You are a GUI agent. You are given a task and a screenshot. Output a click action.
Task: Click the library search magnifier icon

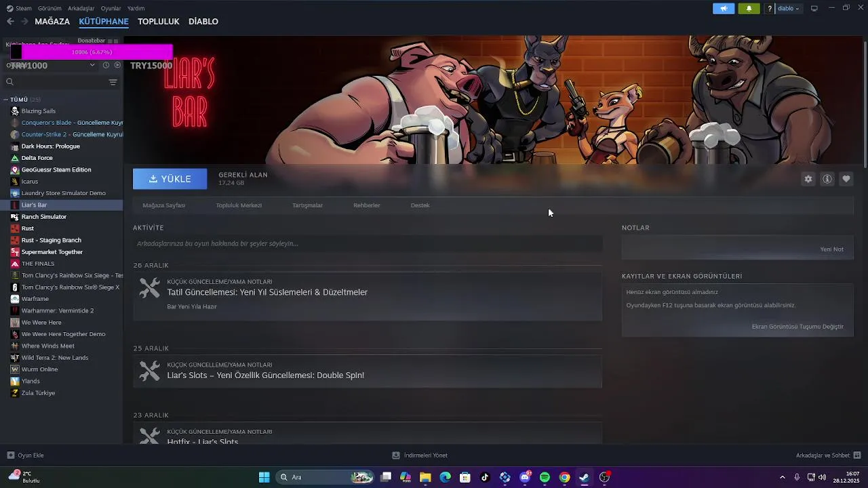(x=9, y=82)
